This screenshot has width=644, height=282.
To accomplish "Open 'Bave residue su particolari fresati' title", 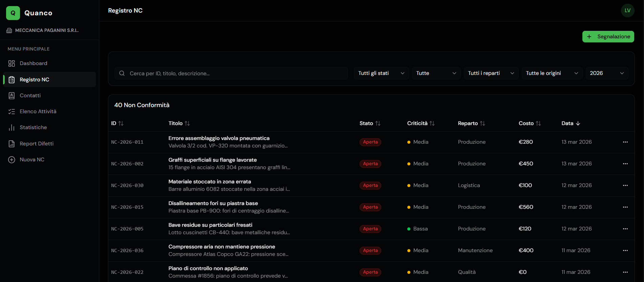I will (x=211, y=225).
